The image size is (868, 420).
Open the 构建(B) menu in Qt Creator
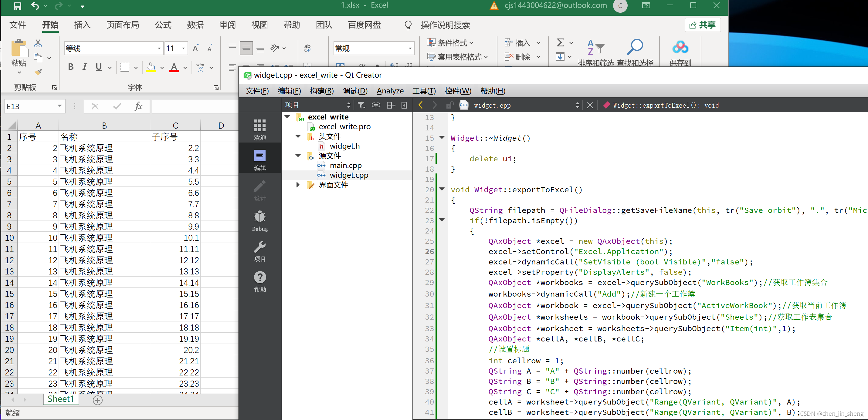click(x=321, y=91)
